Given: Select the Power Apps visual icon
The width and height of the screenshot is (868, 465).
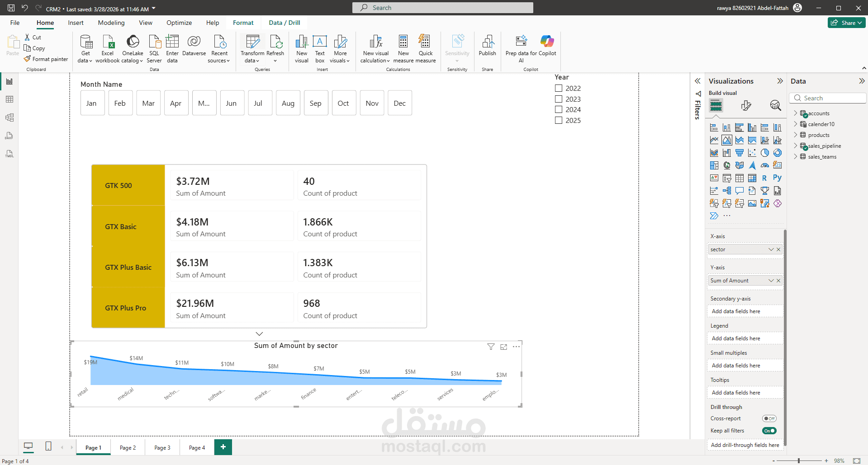Looking at the screenshot, I should (778, 203).
